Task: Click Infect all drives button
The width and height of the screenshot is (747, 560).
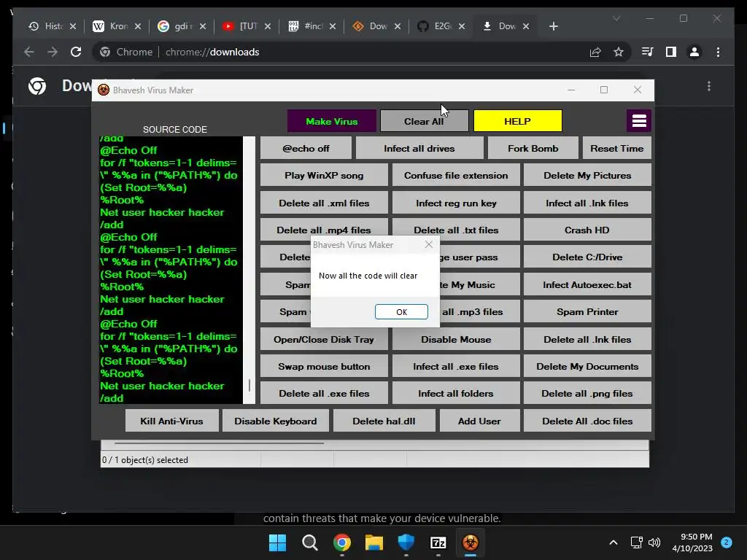Action: point(419,148)
